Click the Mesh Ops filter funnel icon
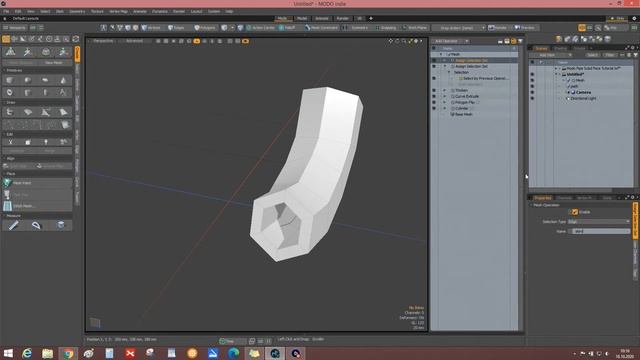Image resolution: width=640 pixels, height=360 pixels. tap(520, 41)
